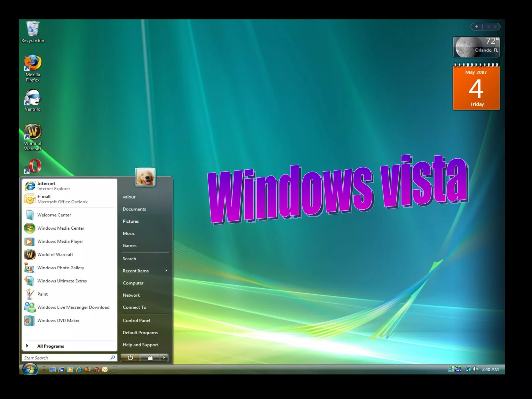Click the sidebar next gadgets arrow
Image resolution: width=532 pixels, height=399 pixels.
click(x=495, y=26)
